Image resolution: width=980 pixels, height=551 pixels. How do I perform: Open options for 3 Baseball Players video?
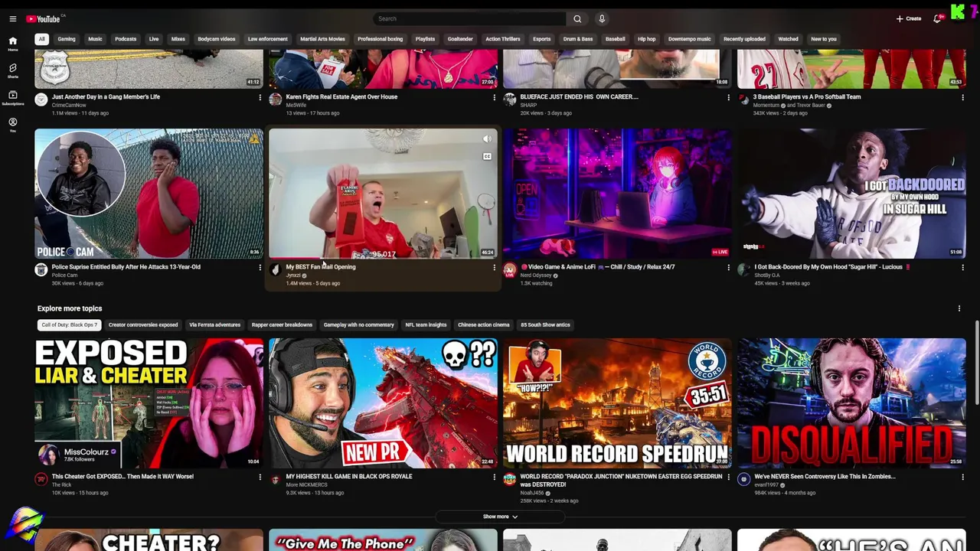pyautogui.click(x=962, y=97)
